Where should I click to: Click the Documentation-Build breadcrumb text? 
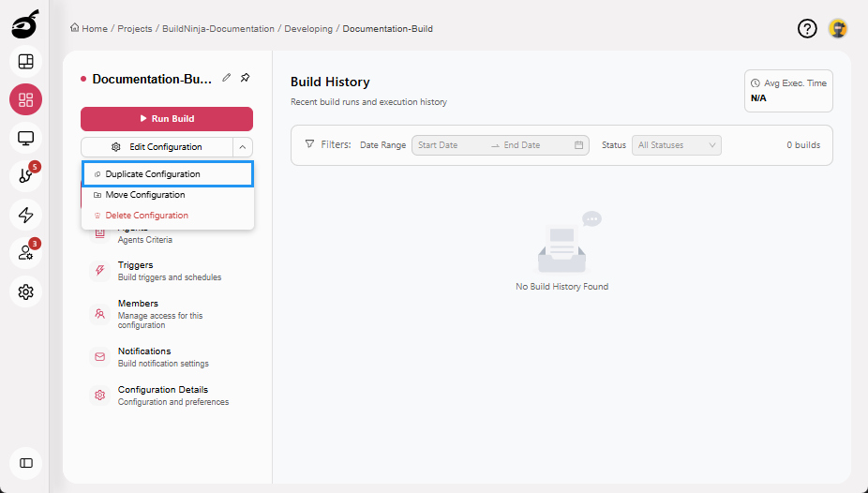point(387,29)
